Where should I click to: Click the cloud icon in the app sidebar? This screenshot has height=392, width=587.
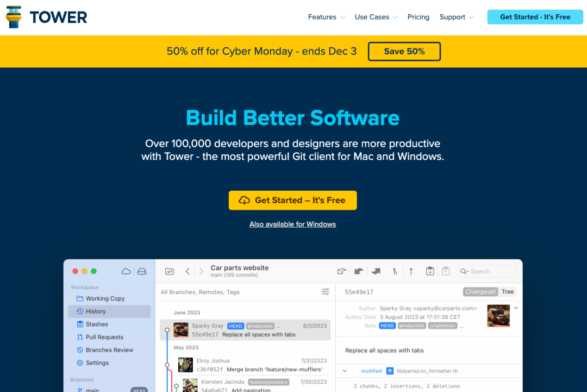126,271
